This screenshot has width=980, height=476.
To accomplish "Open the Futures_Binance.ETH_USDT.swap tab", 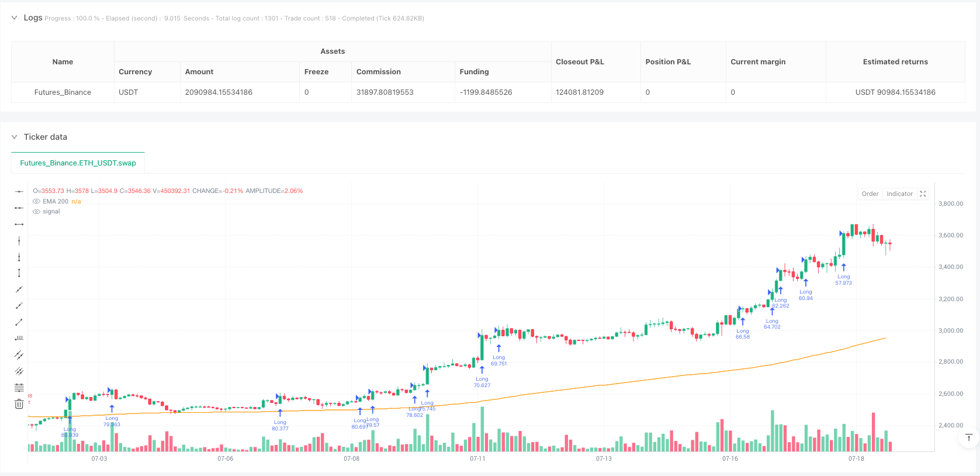I will [78, 163].
